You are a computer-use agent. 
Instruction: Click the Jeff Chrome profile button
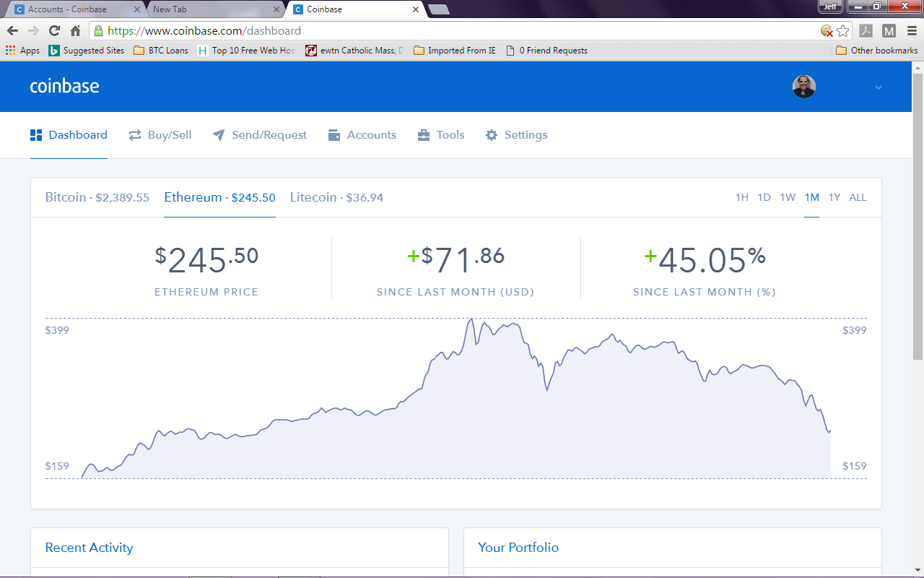coord(831,6)
